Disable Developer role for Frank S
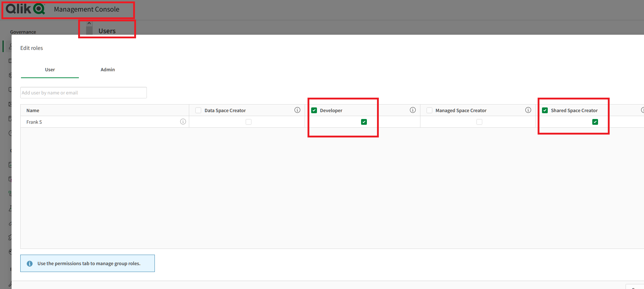Image resolution: width=644 pixels, height=289 pixels. (x=364, y=122)
